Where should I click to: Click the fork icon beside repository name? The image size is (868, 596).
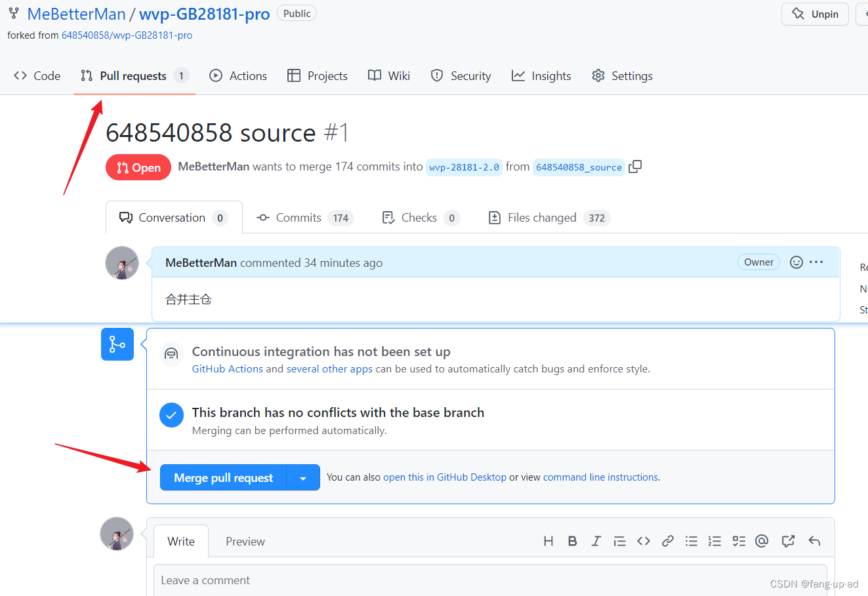[13, 13]
